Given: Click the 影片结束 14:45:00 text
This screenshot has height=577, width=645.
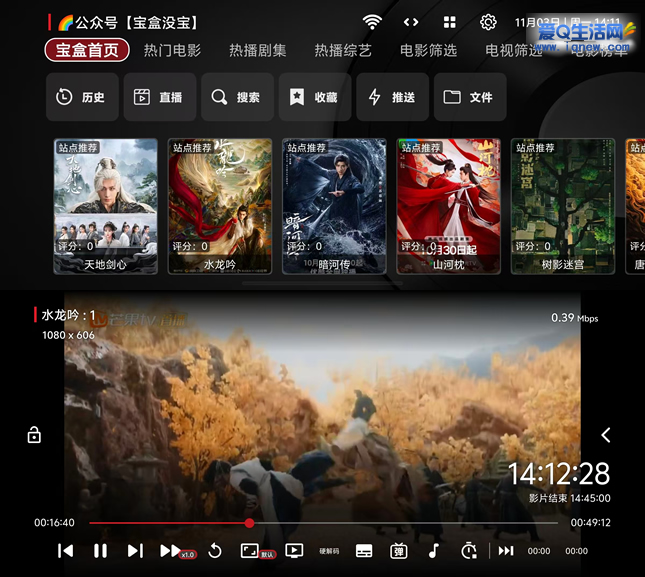Looking at the screenshot, I should tap(570, 498).
